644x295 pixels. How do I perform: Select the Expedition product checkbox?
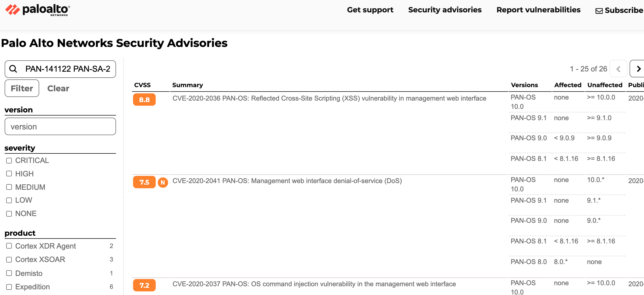coord(9,287)
